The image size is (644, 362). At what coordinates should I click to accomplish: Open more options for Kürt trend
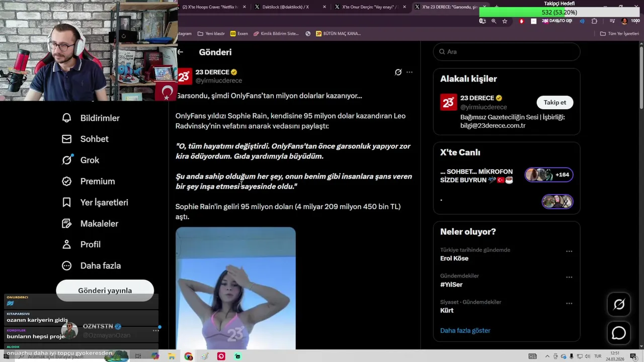coord(569,304)
